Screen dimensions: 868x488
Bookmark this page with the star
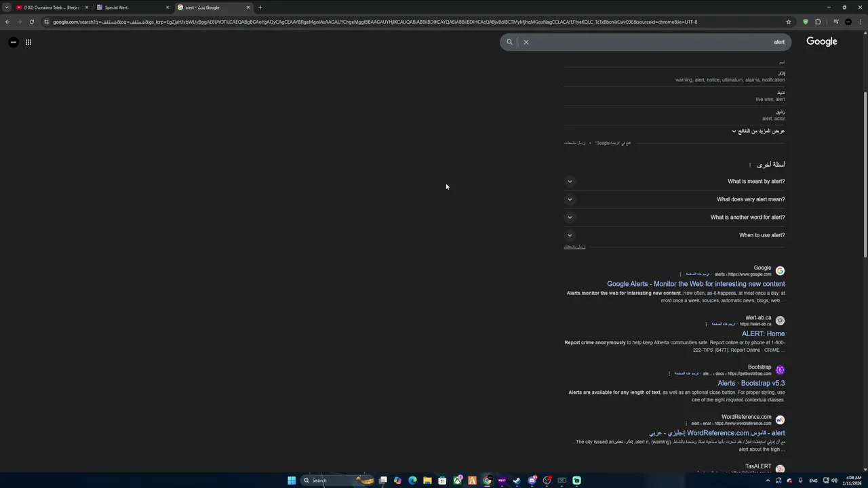(789, 22)
